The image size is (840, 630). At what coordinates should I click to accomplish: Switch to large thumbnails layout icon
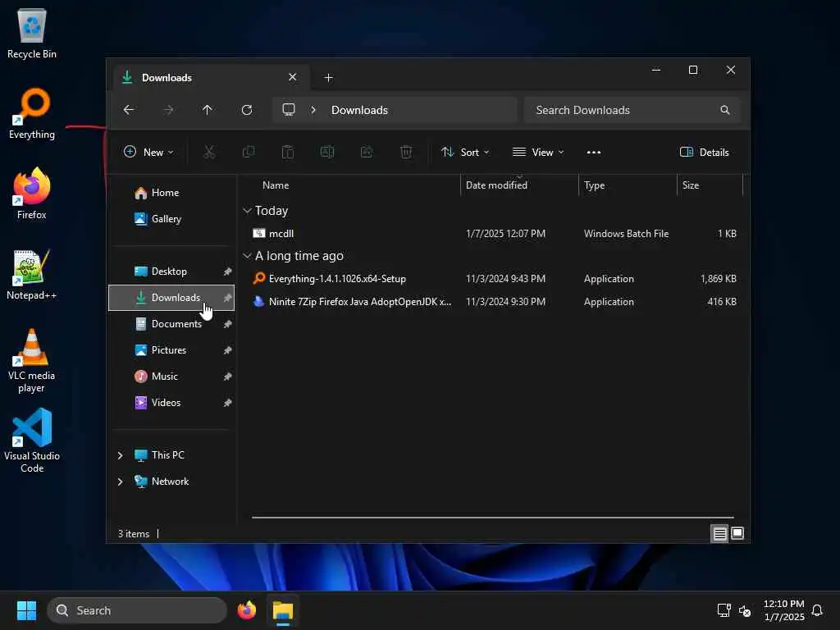coord(737,533)
